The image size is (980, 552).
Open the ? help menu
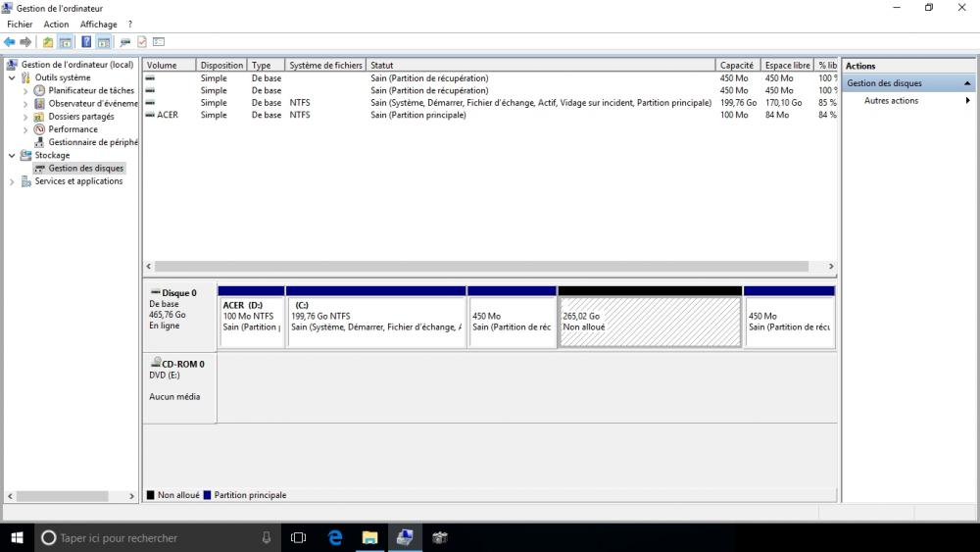[x=130, y=25]
